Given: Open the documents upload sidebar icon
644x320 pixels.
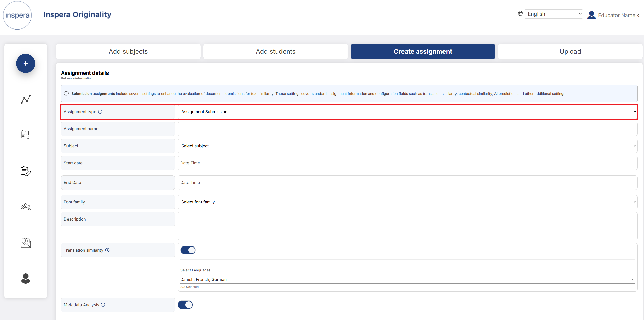Looking at the screenshot, I should (26, 135).
